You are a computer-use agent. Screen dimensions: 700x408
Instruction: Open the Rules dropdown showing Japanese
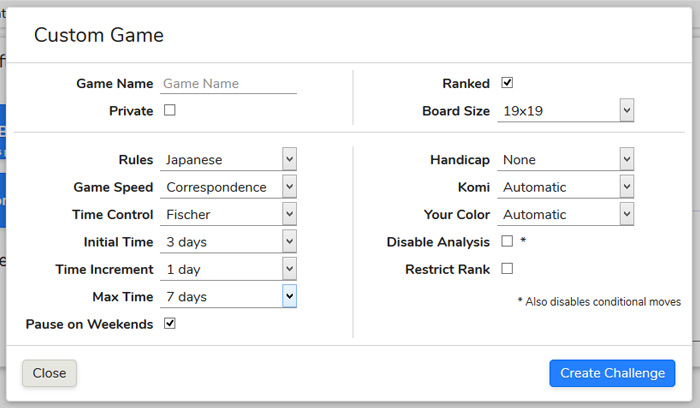pos(228,159)
